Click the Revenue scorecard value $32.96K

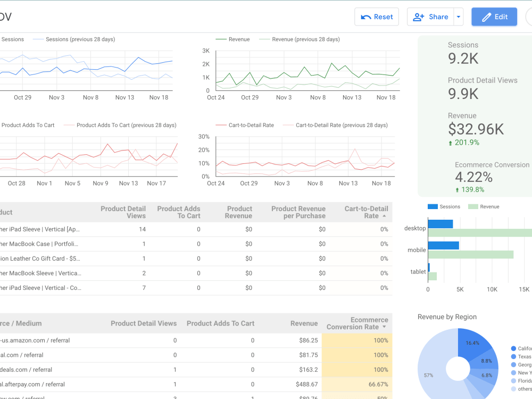tap(476, 129)
